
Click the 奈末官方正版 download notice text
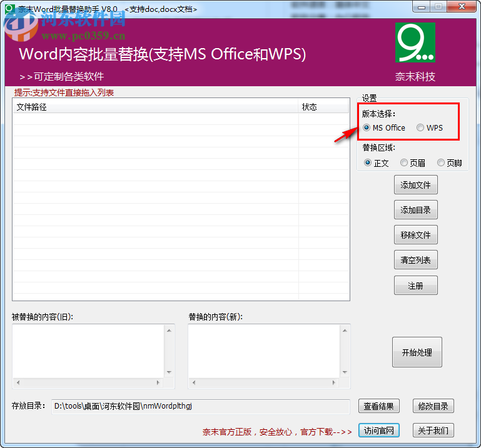277,432
